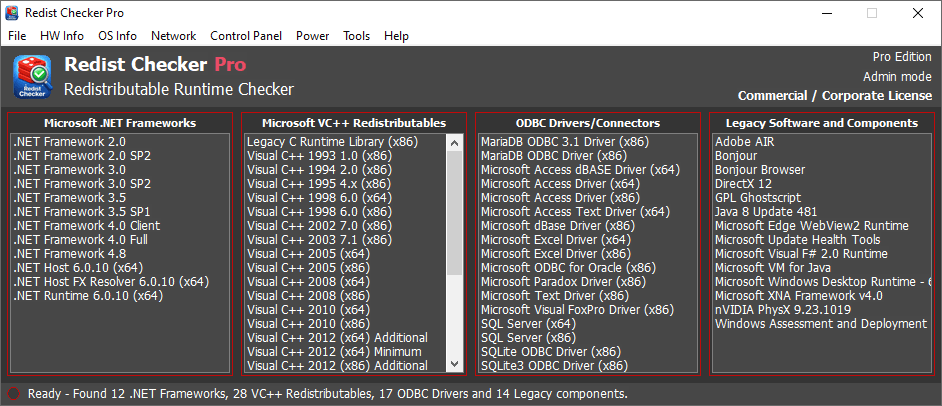Select Microsoft Access Text Driver (x64)
The width and height of the screenshot is (942, 406).
[576, 211]
